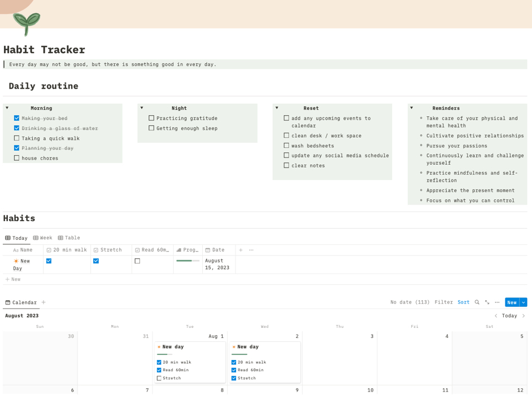Image resolution: width=532 pixels, height=395 pixels.
Task: Open the New day card on Aug 1
Action: (174, 347)
